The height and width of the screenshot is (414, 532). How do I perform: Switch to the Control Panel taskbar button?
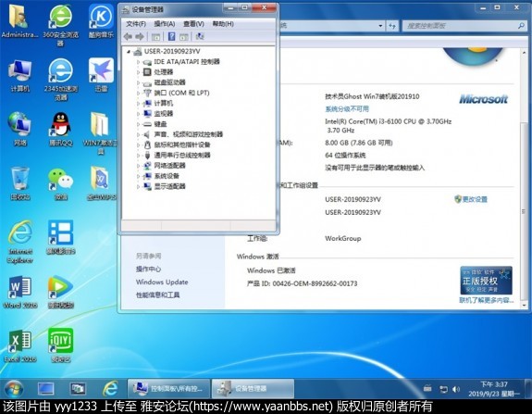point(168,389)
